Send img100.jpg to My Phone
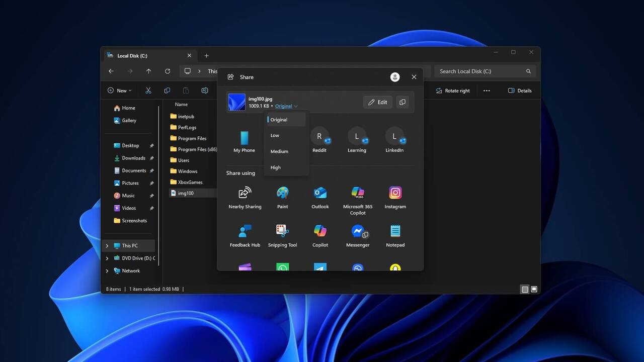 245,140
